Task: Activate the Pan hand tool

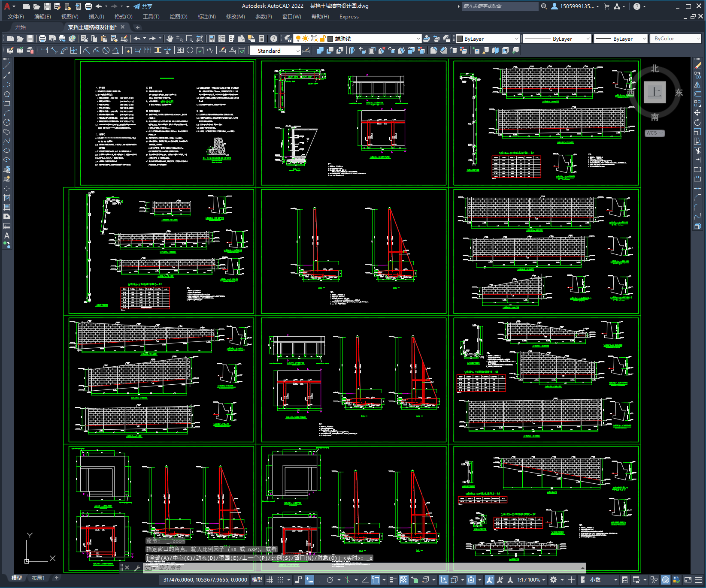Action: click(170, 39)
